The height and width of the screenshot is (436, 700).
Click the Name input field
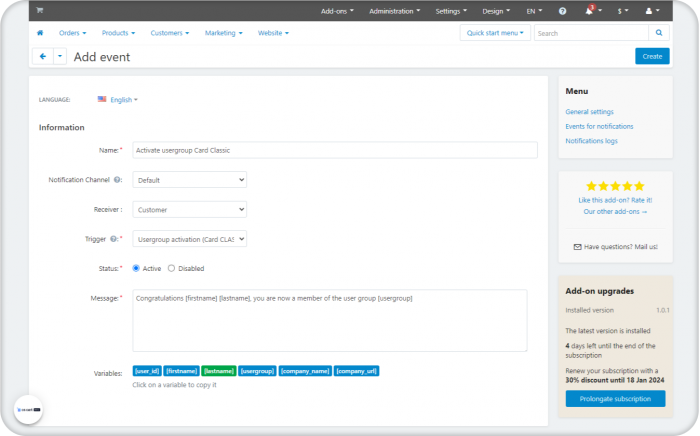(335, 150)
